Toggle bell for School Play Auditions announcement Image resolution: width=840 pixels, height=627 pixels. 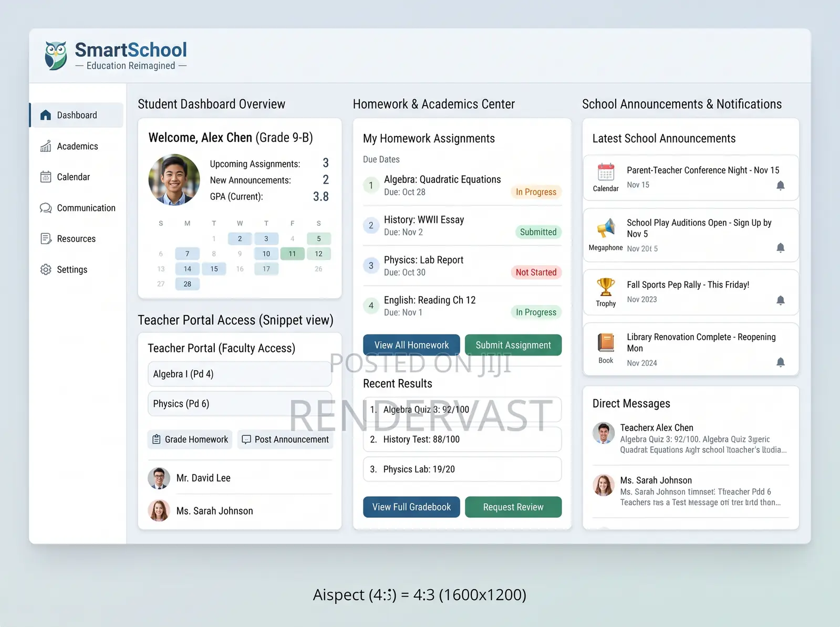[x=781, y=247]
